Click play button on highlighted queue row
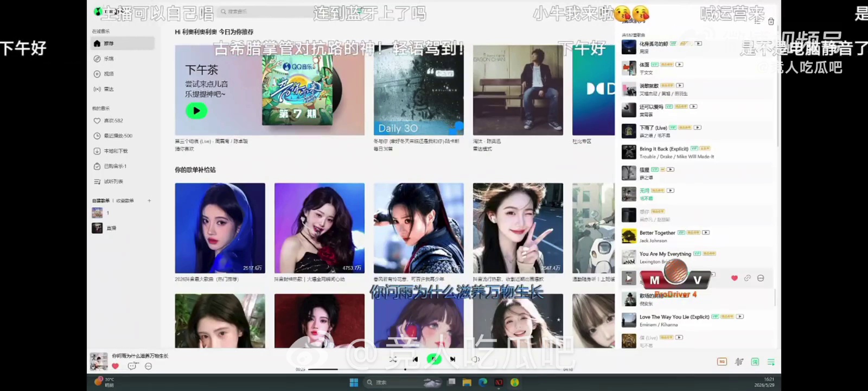This screenshot has width=868, height=391. click(x=629, y=278)
